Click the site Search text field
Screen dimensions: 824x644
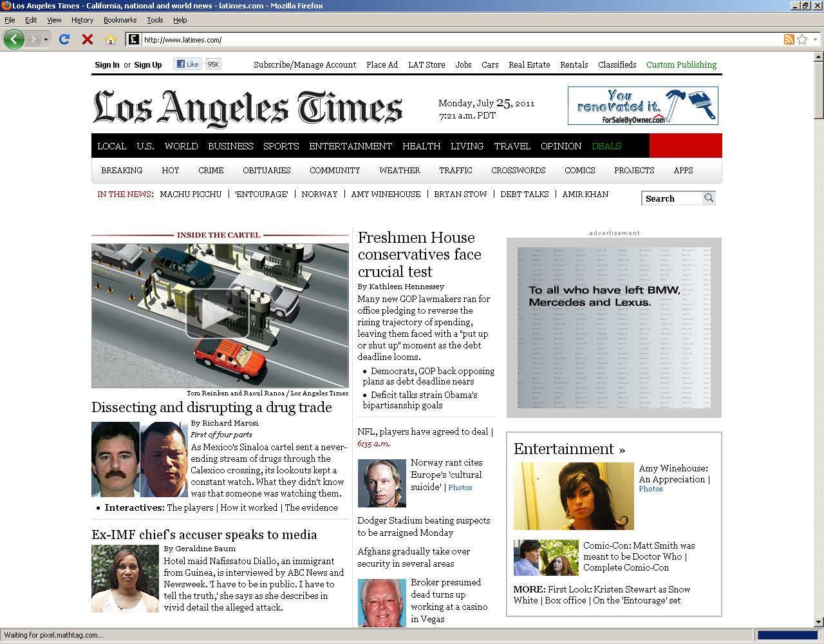[672, 198]
